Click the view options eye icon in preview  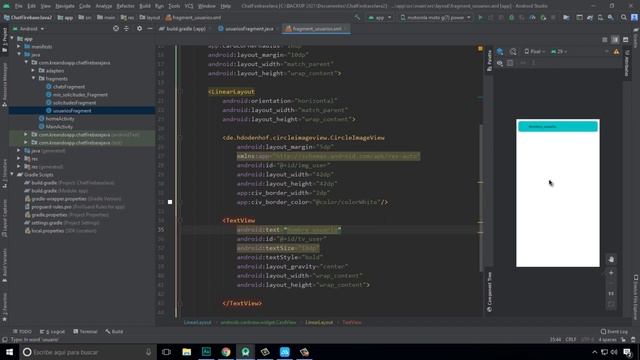pyautogui.click(x=500, y=63)
